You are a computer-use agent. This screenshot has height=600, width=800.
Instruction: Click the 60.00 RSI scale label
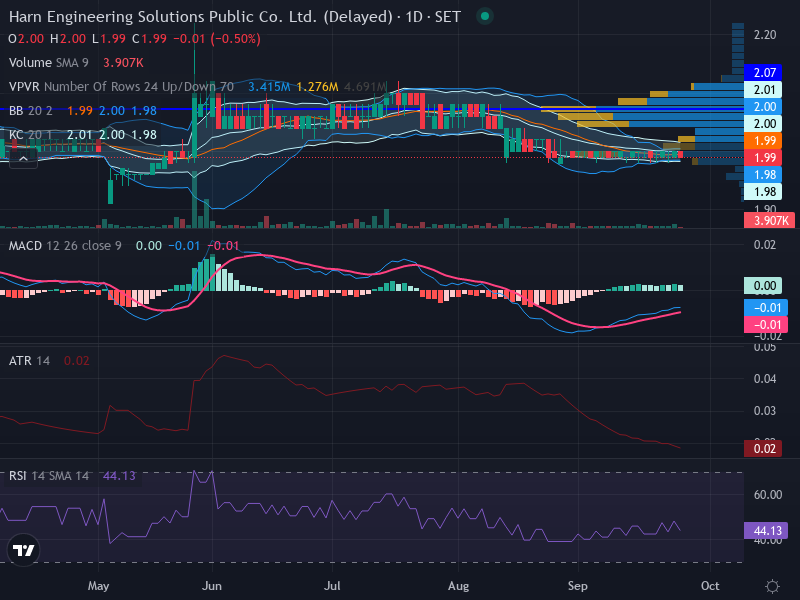point(768,494)
